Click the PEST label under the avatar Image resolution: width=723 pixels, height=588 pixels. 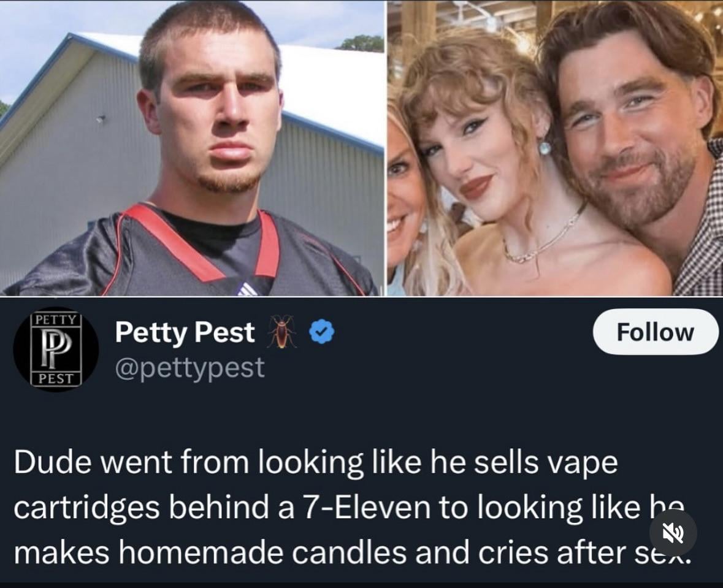click(55, 378)
